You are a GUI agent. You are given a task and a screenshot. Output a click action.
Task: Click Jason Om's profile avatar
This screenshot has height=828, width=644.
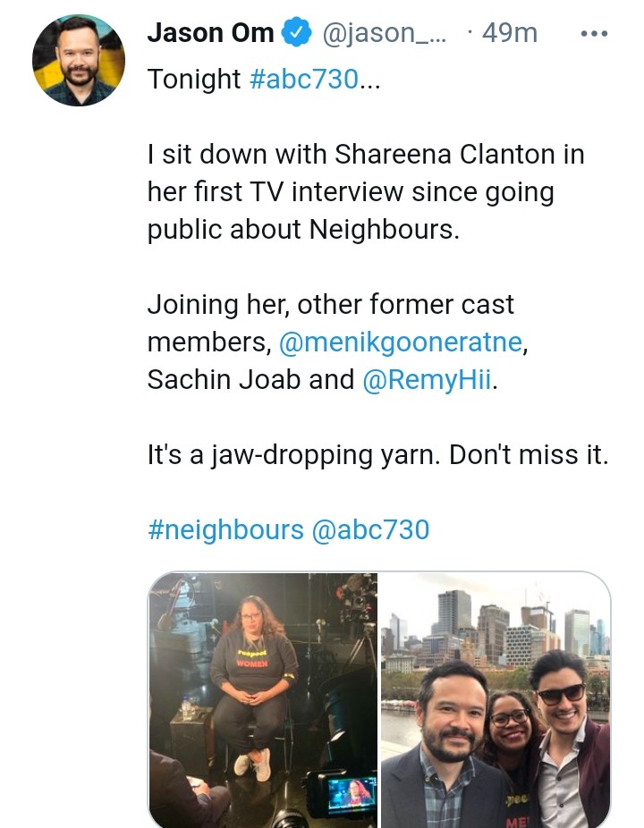pyautogui.click(x=78, y=62)
